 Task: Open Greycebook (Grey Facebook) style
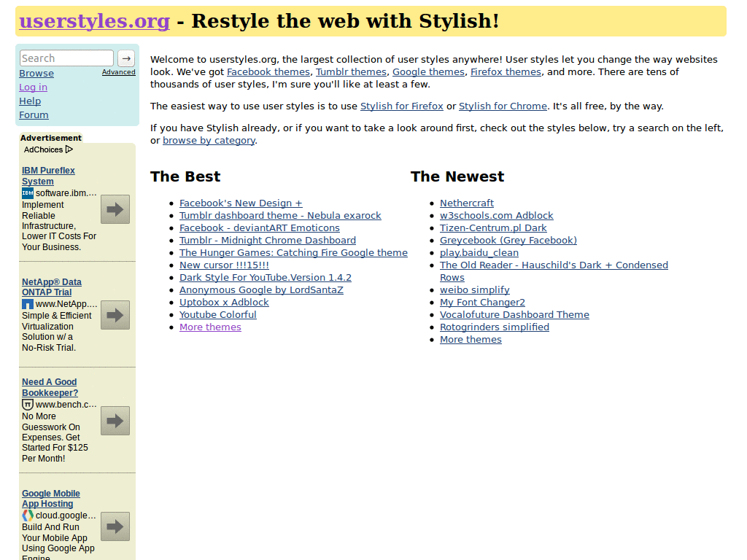click(x=508, y=241)
